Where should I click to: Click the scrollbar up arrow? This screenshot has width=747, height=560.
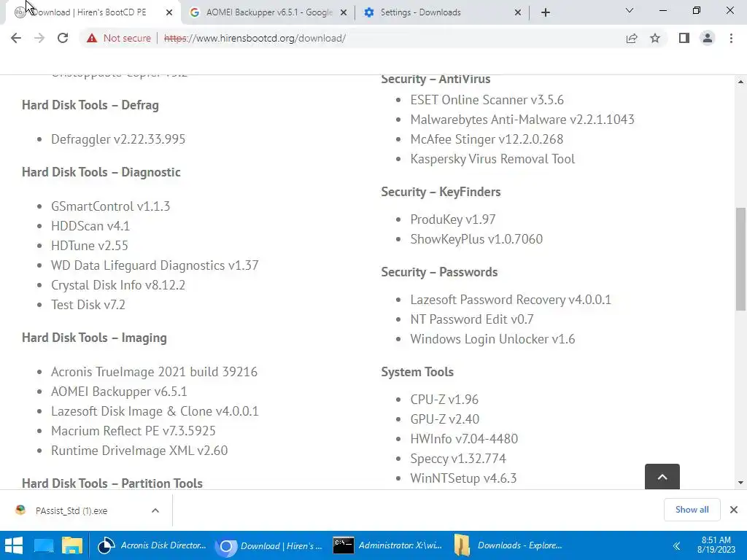(740, 82)
